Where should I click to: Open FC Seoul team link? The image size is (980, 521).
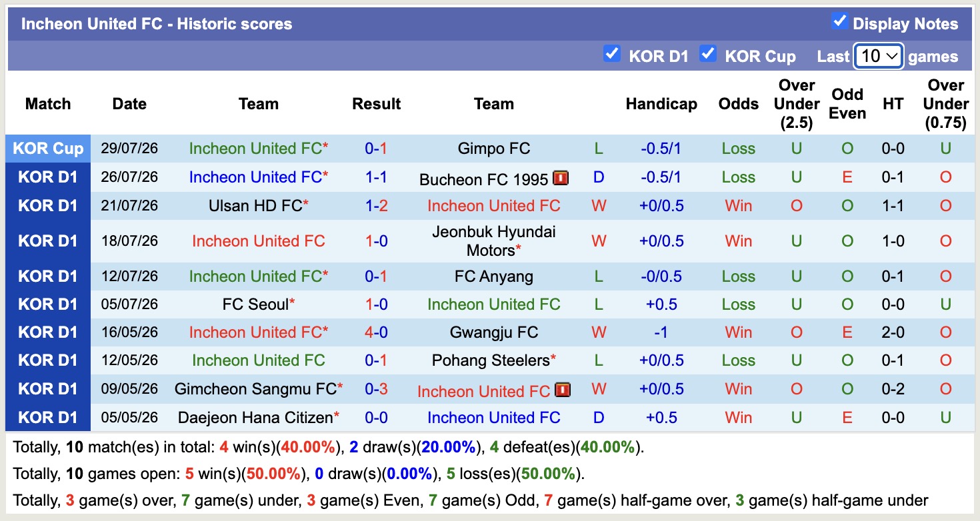[x=255, y=304]
